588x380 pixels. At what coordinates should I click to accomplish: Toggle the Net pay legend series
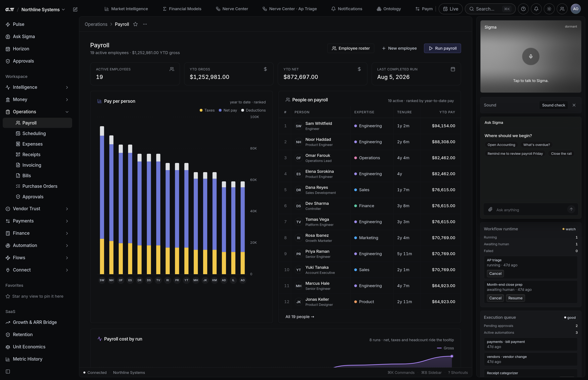point(228,110)
